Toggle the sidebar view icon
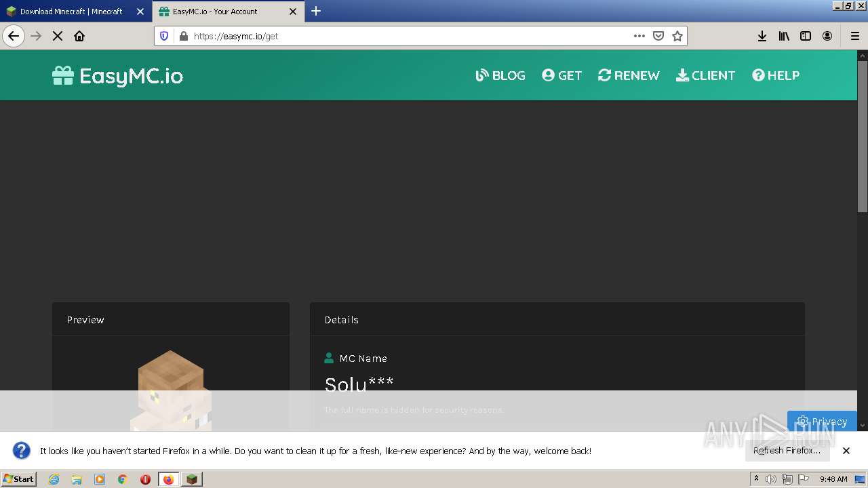Screen dimensions: 868x488 click(x=806, y=36)
